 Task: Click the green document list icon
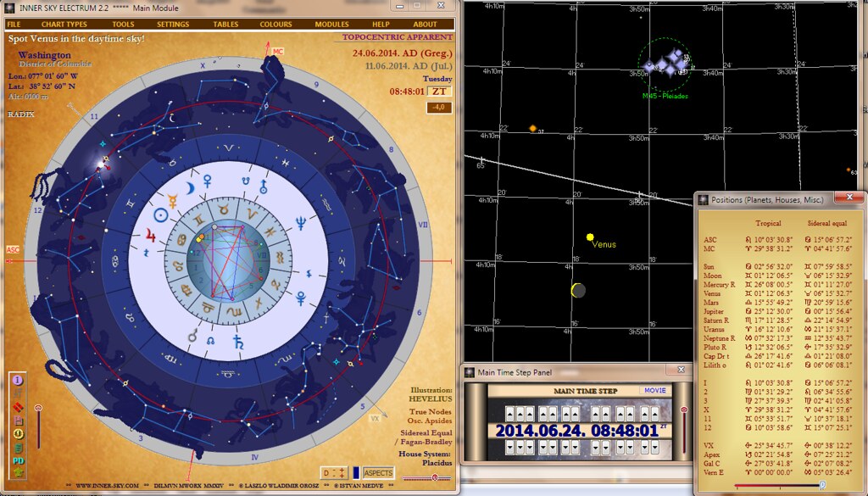click(18, 448)
